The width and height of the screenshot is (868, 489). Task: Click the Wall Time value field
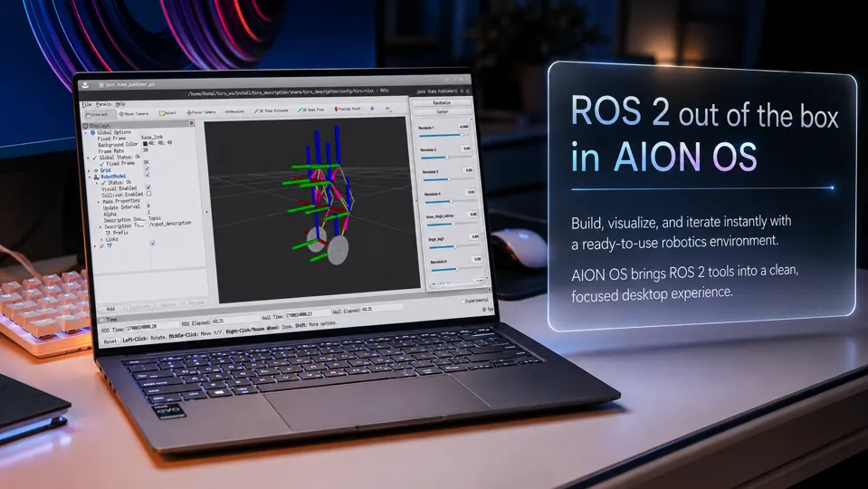[307, 315]
